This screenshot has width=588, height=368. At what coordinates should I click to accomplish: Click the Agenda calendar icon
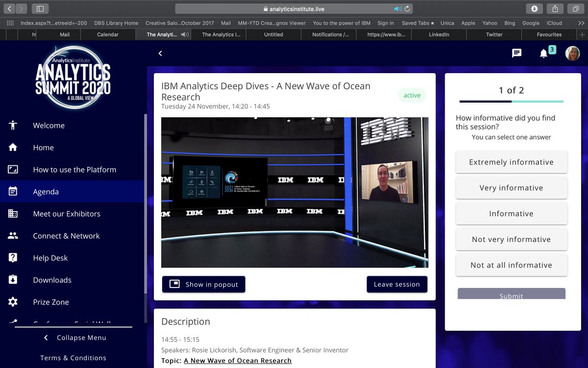pos(13,192)
